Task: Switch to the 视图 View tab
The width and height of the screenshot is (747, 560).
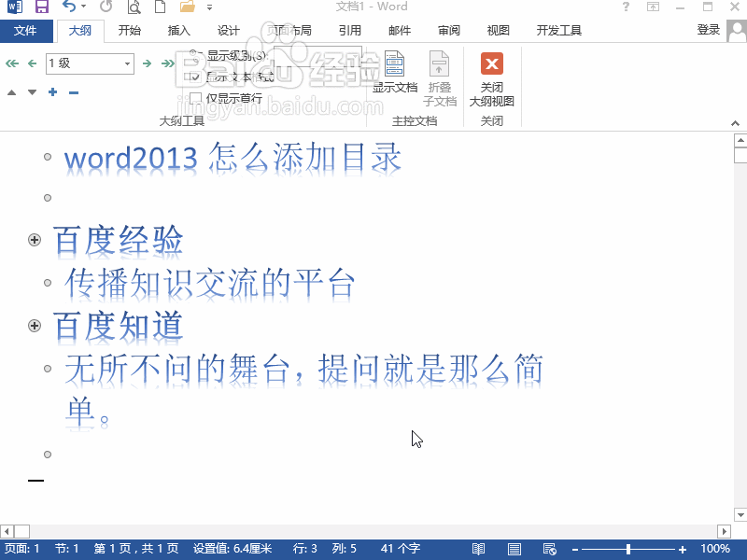Action: coord(499,31)
